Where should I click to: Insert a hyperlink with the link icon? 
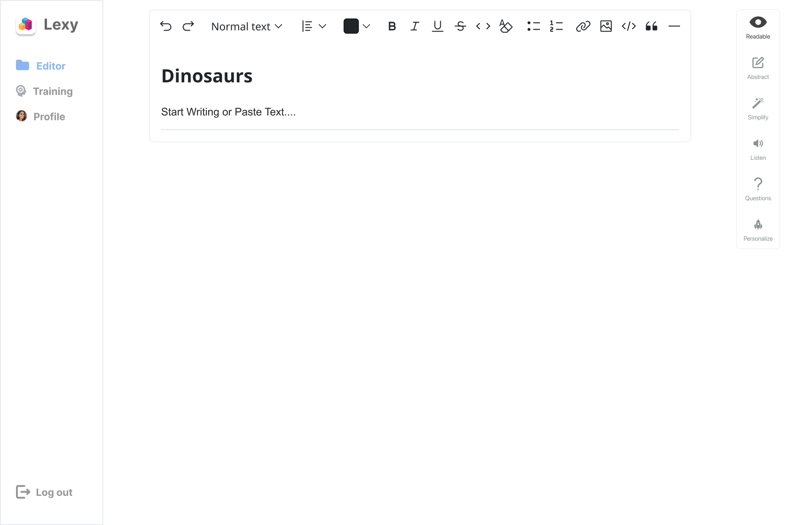coord(583,26)
